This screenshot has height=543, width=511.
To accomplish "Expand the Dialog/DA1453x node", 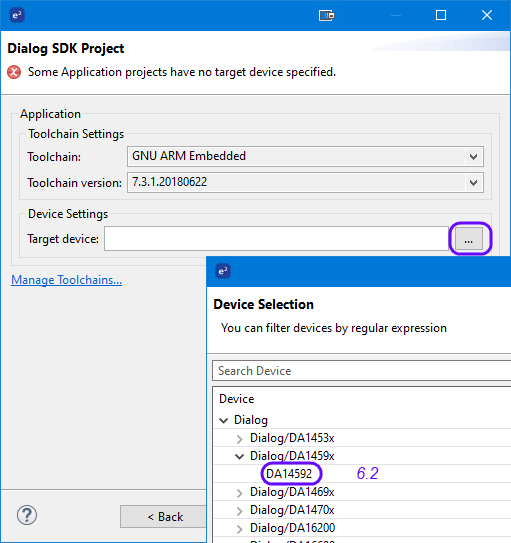I will [239, 439].
